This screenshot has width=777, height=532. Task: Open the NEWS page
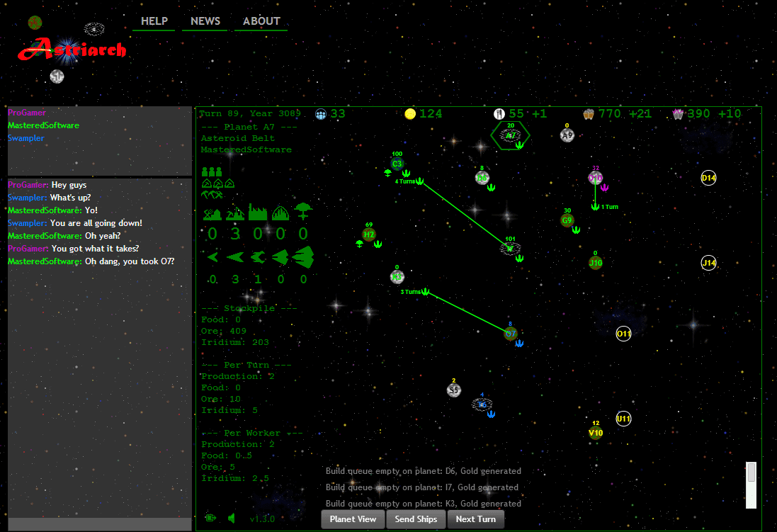click(x=205, y=21)
